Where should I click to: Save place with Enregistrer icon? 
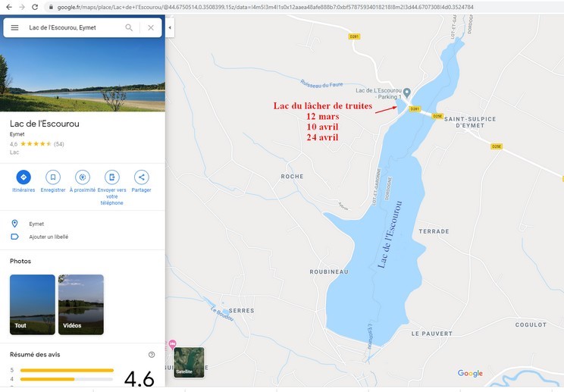point(53,177)
